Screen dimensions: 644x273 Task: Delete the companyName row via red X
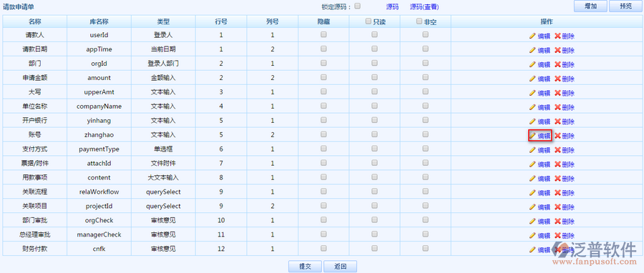[x=557, y=107]
